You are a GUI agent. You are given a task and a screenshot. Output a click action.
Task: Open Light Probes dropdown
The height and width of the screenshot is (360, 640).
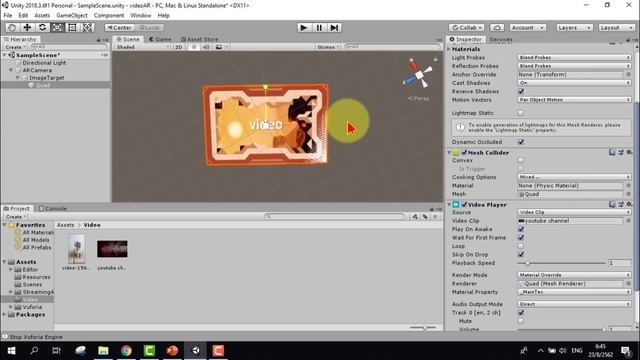tap(574, 58)
